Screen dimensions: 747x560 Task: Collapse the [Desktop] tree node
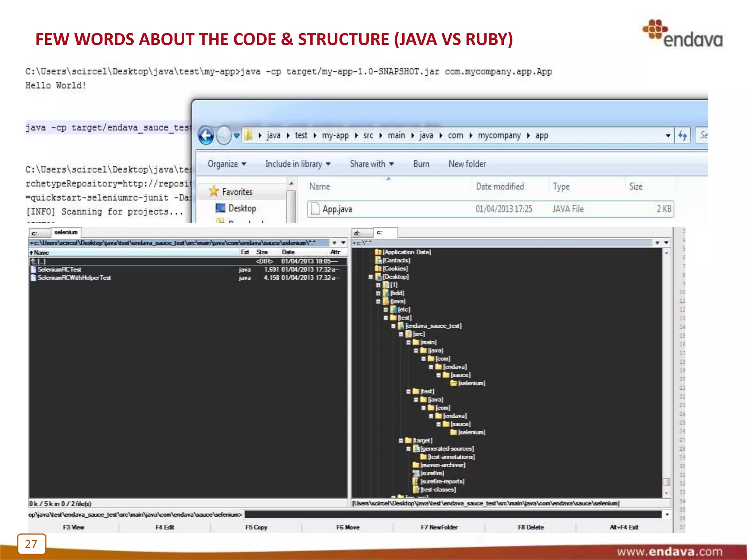371,277
